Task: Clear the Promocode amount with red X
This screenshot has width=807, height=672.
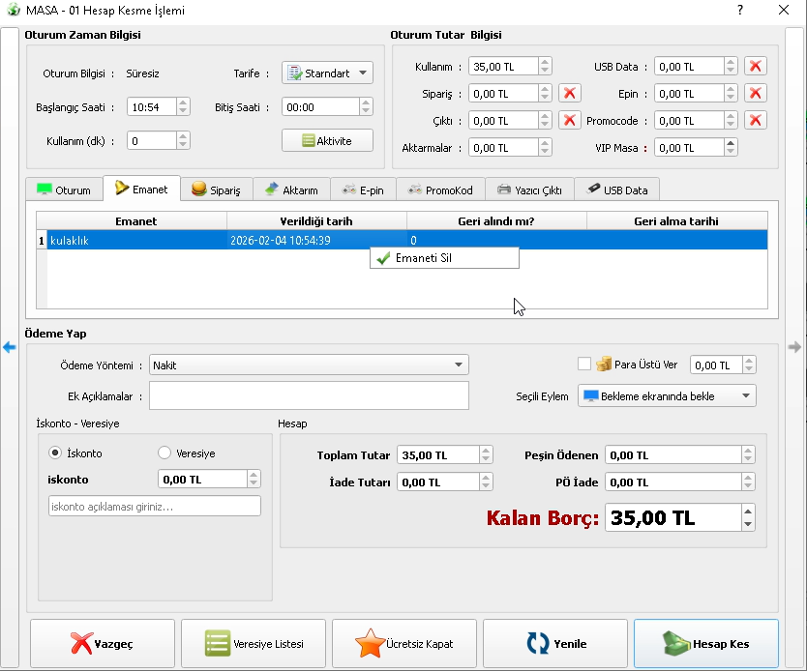Action: [756, 121]
